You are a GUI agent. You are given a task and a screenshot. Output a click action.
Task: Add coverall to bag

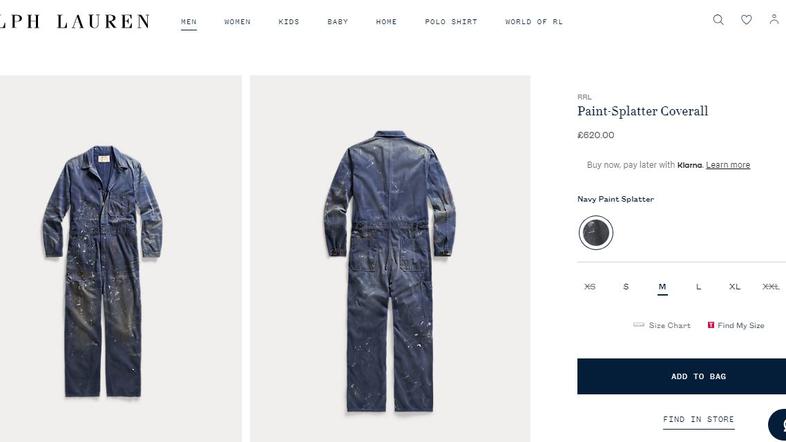[682, 376]
